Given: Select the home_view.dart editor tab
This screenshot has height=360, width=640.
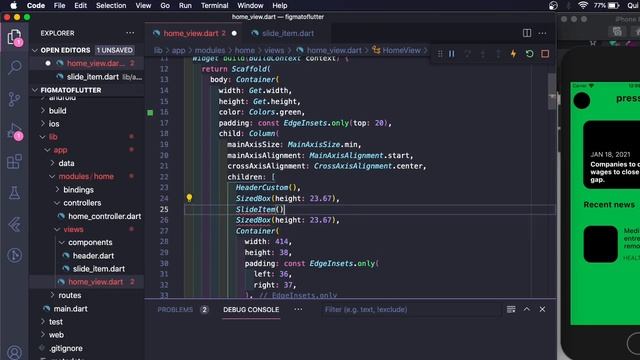Looking at the screenshot, I should tap(194, 33).
